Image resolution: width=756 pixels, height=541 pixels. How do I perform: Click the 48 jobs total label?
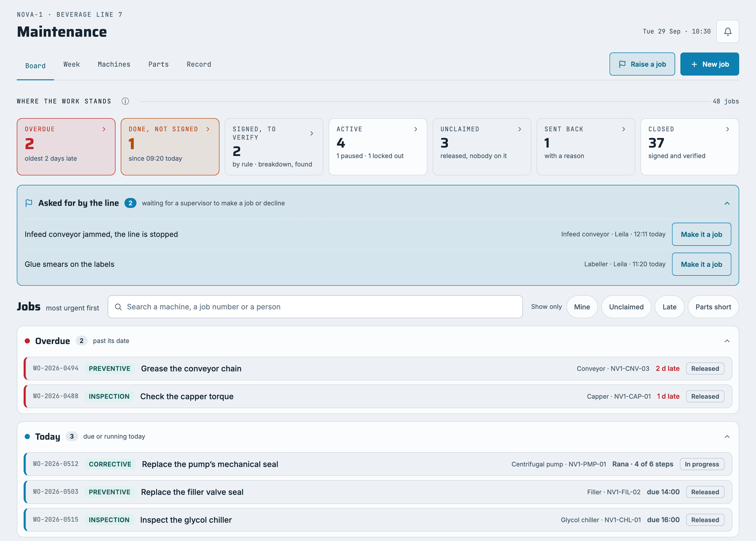point(726,101)
